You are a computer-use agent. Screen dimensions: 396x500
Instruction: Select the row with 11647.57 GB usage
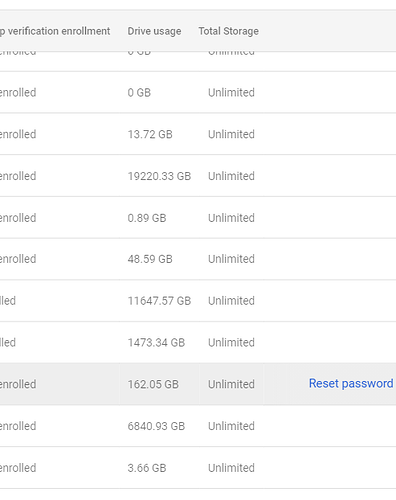[x=198, y=301]
